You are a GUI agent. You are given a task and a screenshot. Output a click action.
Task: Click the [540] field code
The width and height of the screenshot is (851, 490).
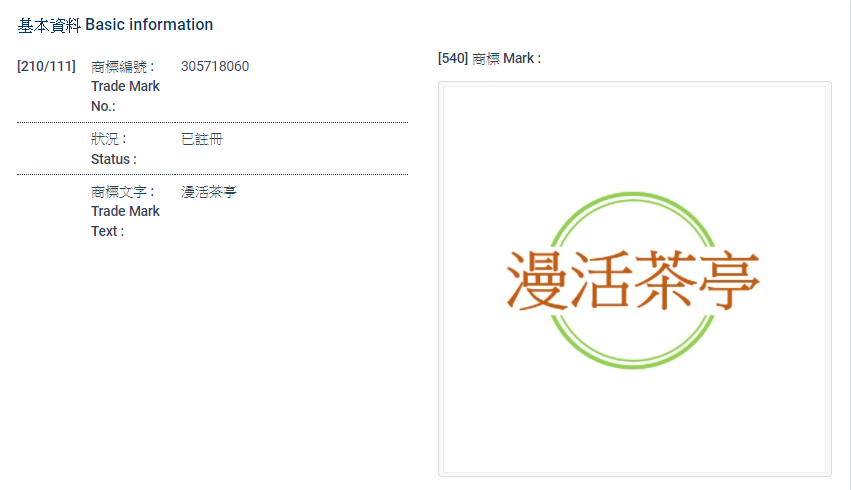(453, 58)
